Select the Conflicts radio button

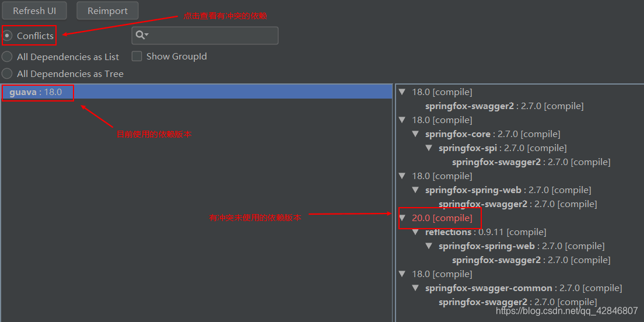[x=7, y=36]
